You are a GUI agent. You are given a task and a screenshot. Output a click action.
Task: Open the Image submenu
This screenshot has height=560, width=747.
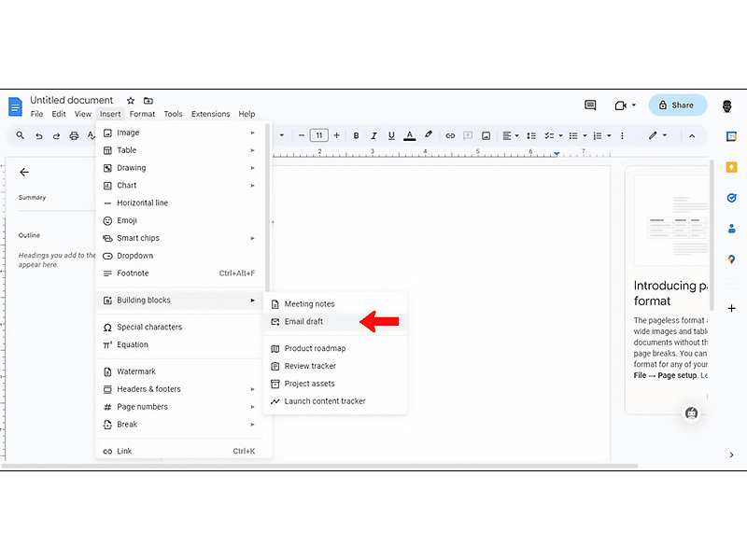pyautogui.click(x=181, y=133)
